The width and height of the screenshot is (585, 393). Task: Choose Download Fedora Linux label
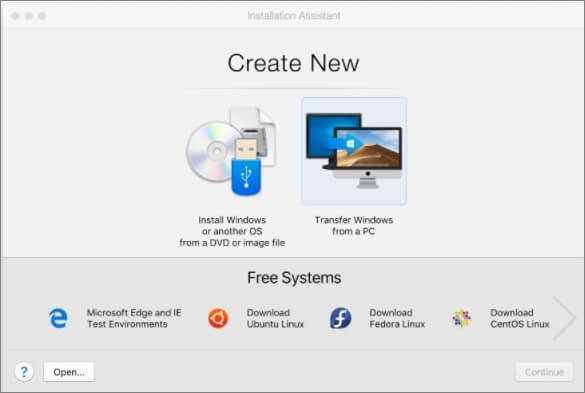[x=397, y=318]
